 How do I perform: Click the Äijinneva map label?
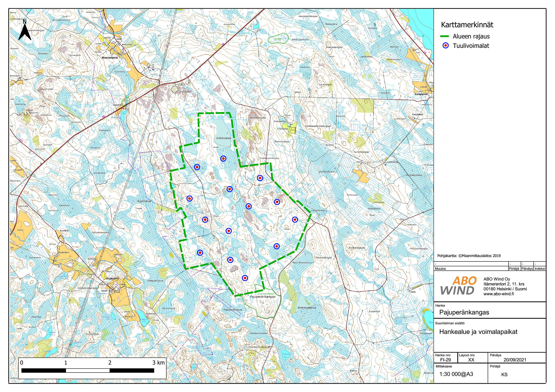144,201
